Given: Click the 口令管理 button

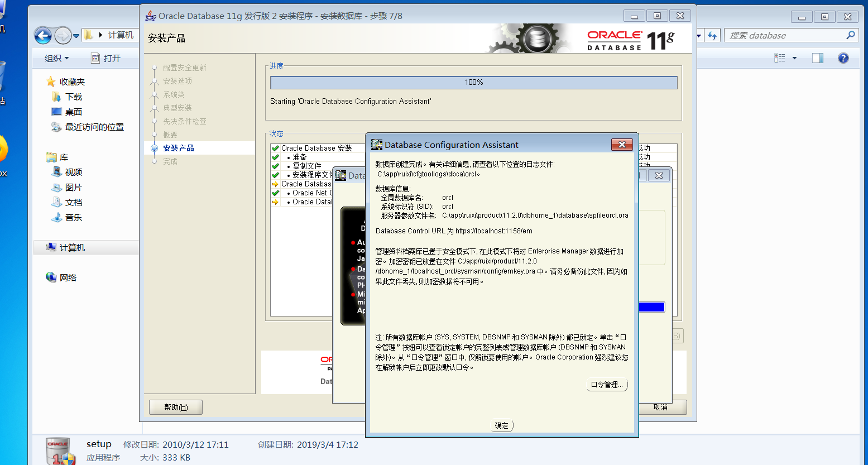Looking at the screenshot, I should (607, 385).
